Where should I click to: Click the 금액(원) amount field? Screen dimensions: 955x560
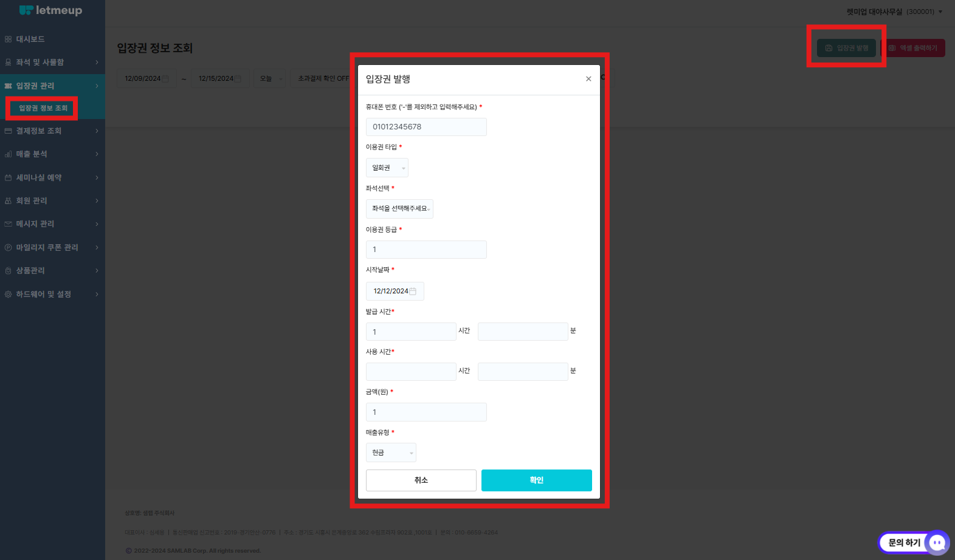pyautogui.click(x=426, y=412)
